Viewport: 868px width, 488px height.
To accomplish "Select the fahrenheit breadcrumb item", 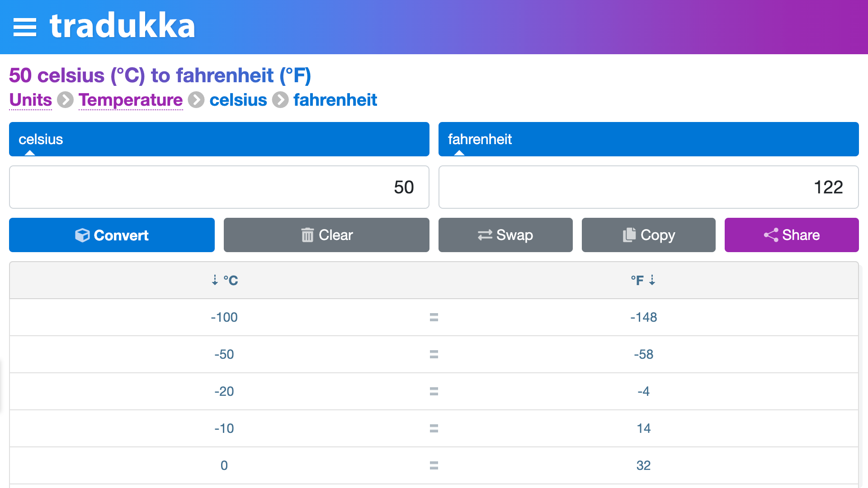I will click(x=335, y=100).
